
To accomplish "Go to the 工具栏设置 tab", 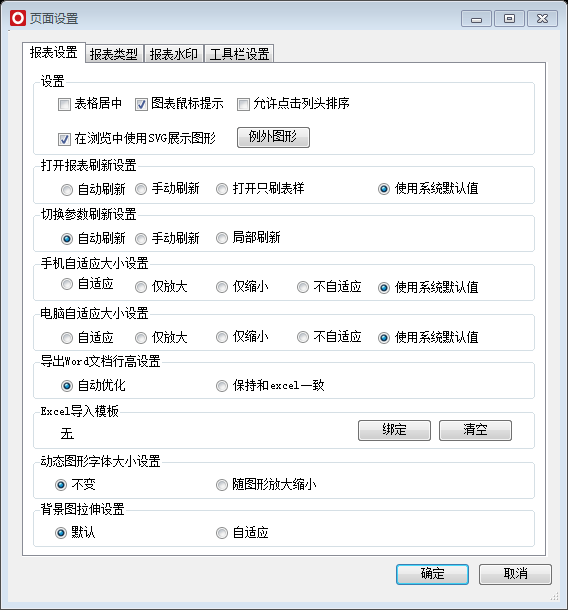I will (239, 54).
